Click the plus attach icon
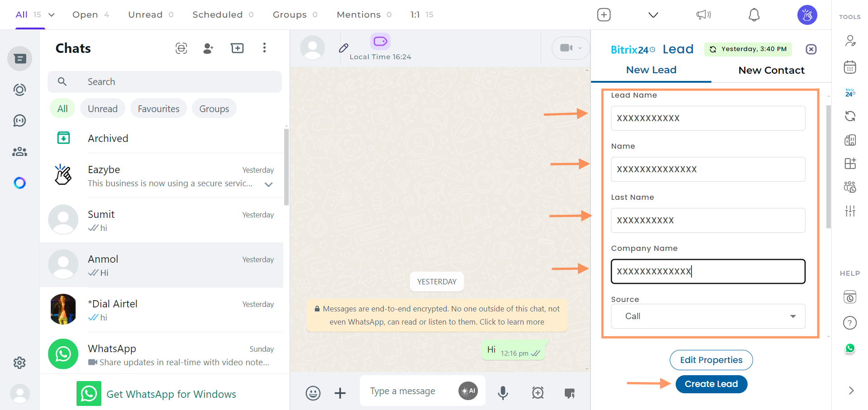 coord(340,393)
